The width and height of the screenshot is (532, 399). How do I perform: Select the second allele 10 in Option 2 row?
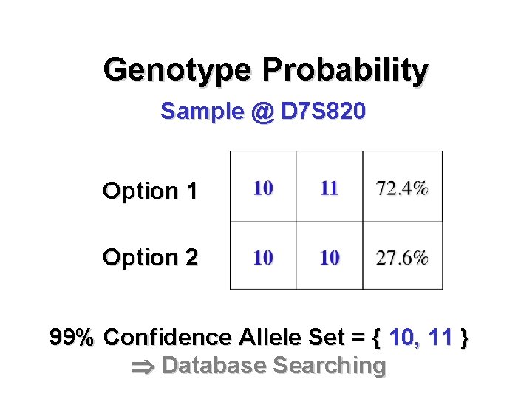330,258
